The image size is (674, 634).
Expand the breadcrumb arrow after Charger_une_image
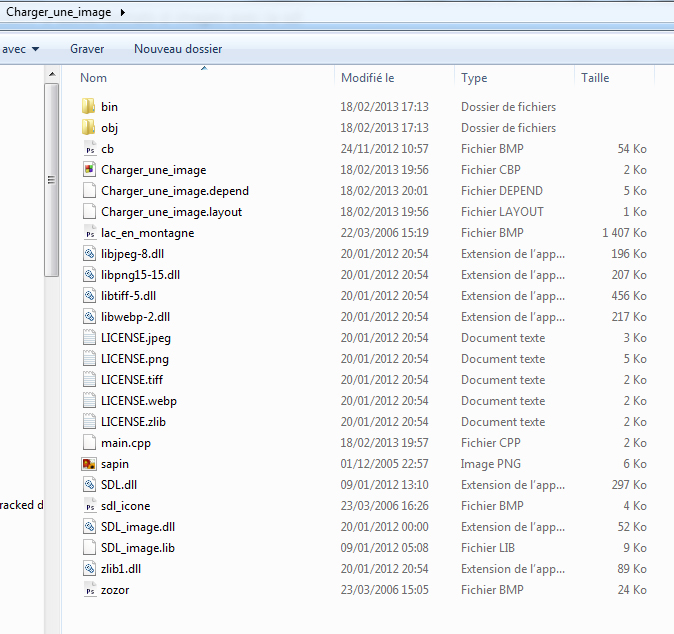coord(122,12)
